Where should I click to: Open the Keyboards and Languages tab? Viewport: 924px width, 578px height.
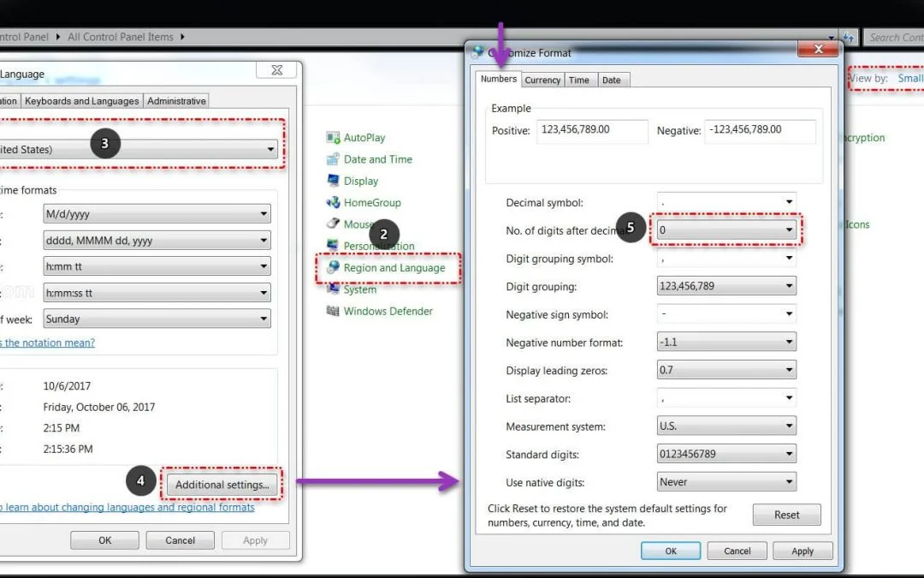pos(81,101)
